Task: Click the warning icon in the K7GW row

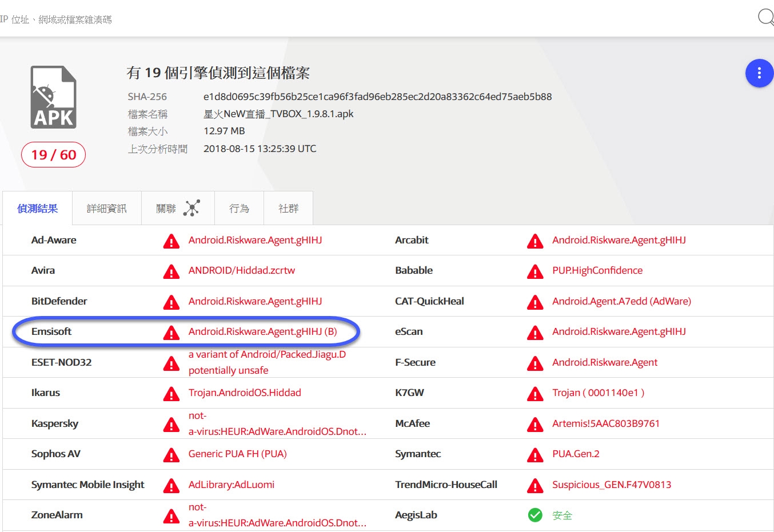Action: tap(535, 394)
